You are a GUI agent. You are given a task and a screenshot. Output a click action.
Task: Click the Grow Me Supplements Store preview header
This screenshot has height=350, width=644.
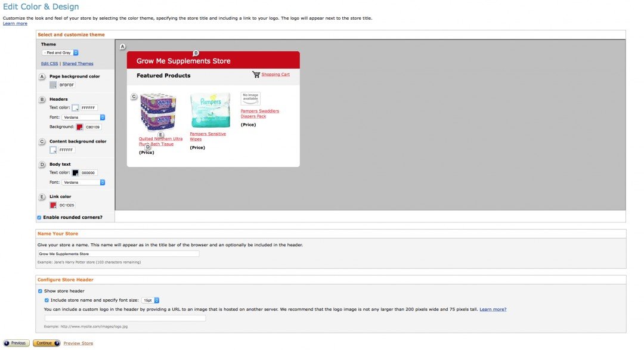click(x=213, y=60)
